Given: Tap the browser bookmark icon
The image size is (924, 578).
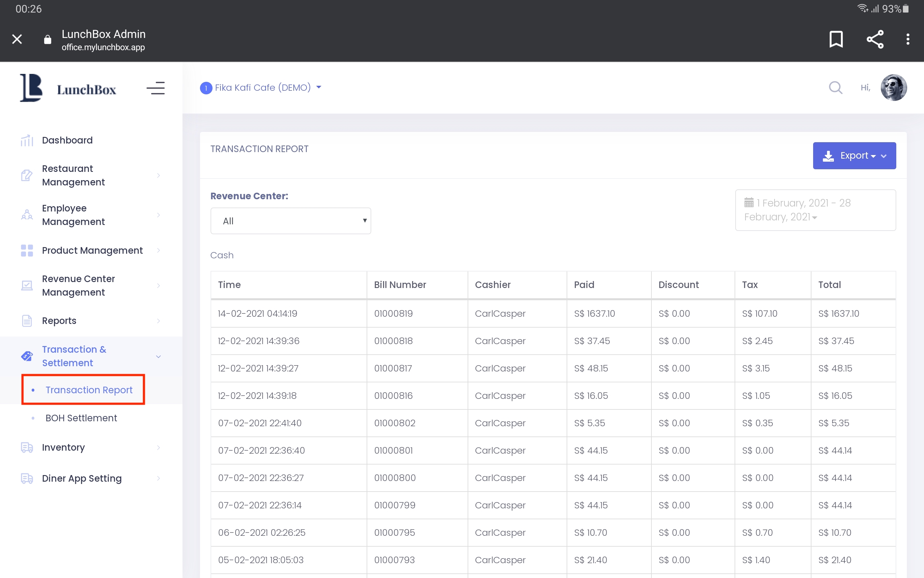Looking at the screenshot, I should pyautogui.click(x=836, y=39).
